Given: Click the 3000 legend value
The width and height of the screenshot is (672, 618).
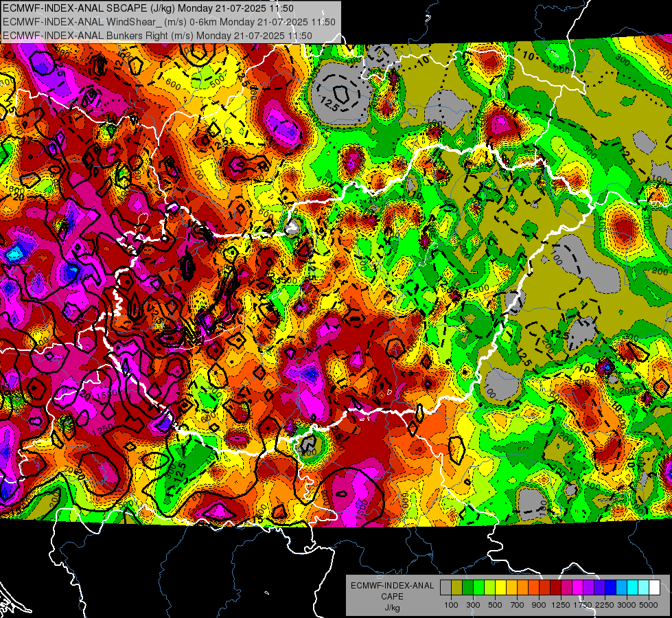Looking at the screenshot, I should [x=627, y=605].
